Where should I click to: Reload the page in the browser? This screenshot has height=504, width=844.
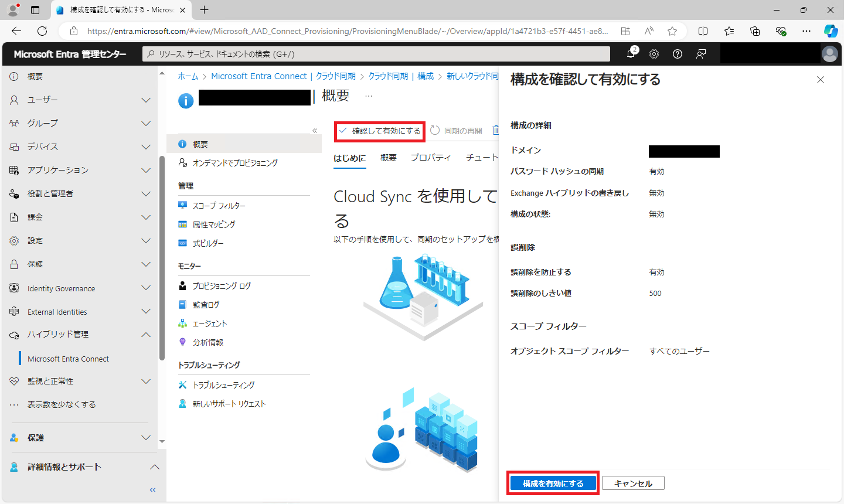42,31
